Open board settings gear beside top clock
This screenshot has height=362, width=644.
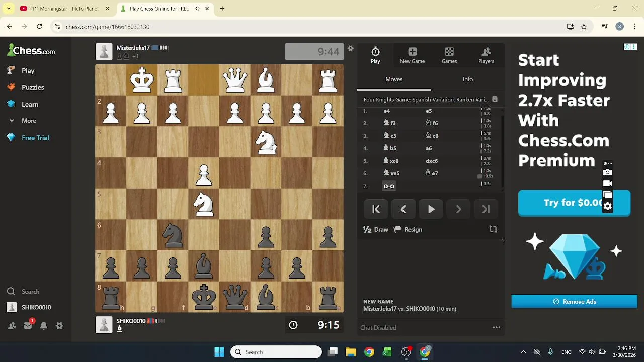pos(351,48)
